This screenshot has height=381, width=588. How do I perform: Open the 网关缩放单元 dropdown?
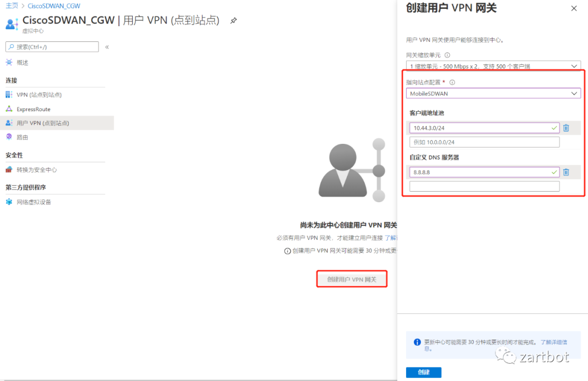coord(493,66)
